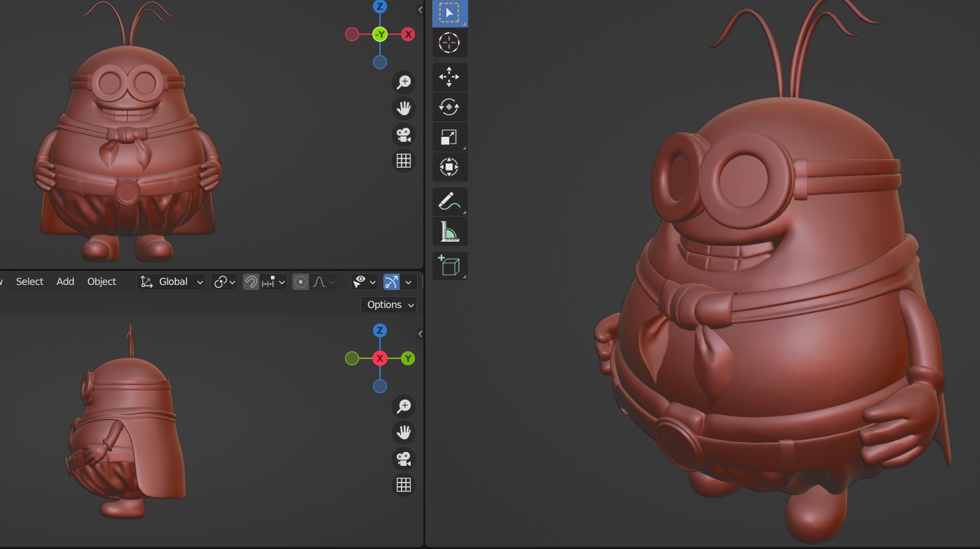The image size is (980, 549).
Task: Open the gizmo settings dropdown arrow
Action: point(409,282)
